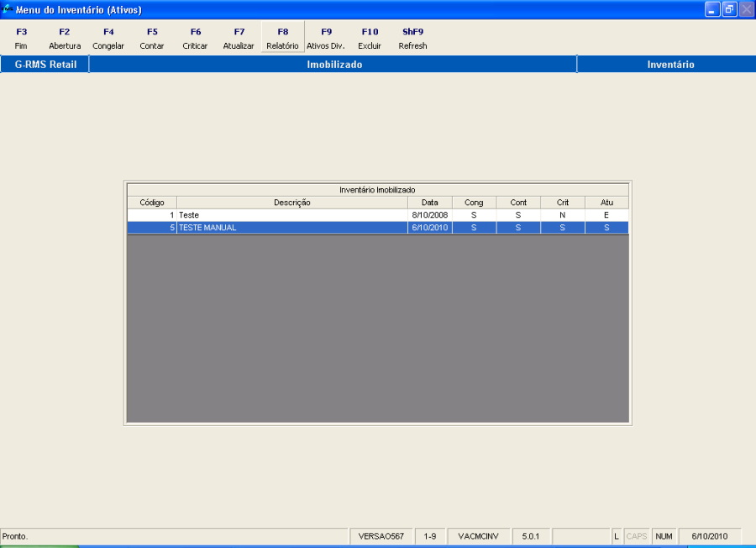Click the date cell 6/10/2010 in grid

click(x=429, y=228)
